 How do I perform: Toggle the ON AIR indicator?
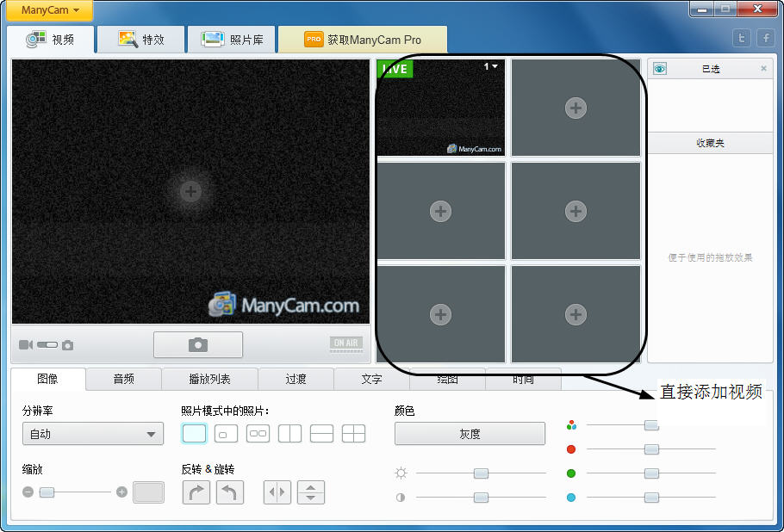click(345, 343)
